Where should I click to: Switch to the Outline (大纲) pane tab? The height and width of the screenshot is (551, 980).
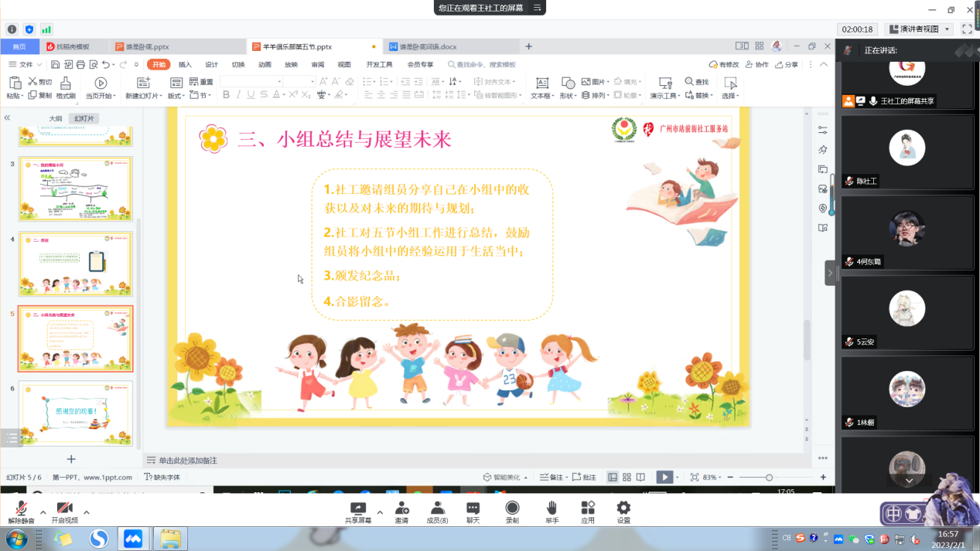[x=56, y=118]
